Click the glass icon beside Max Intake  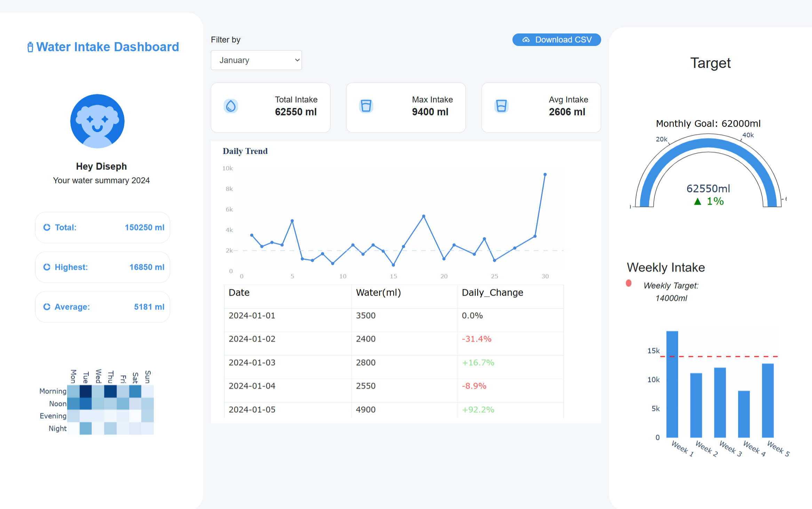pos(366,106)
